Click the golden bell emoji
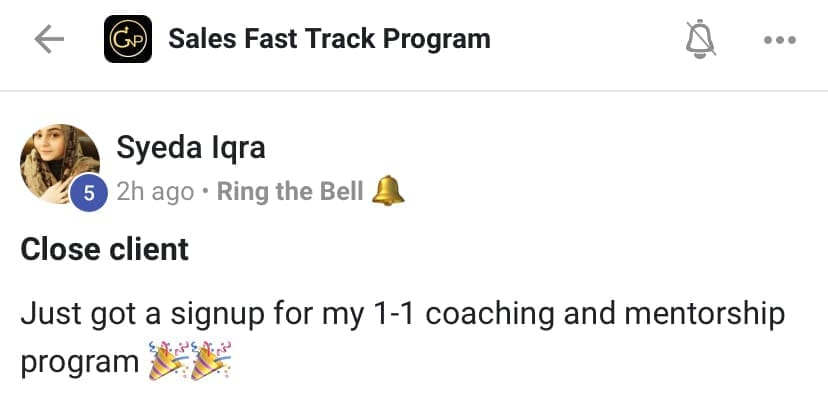 pos(388,190)
